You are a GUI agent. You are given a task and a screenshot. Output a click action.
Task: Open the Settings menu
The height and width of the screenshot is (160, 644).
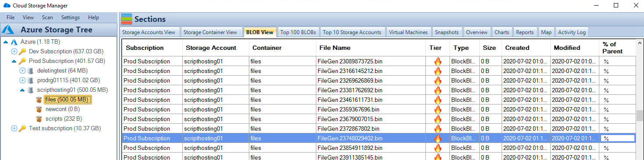click(x=71, y=17)
